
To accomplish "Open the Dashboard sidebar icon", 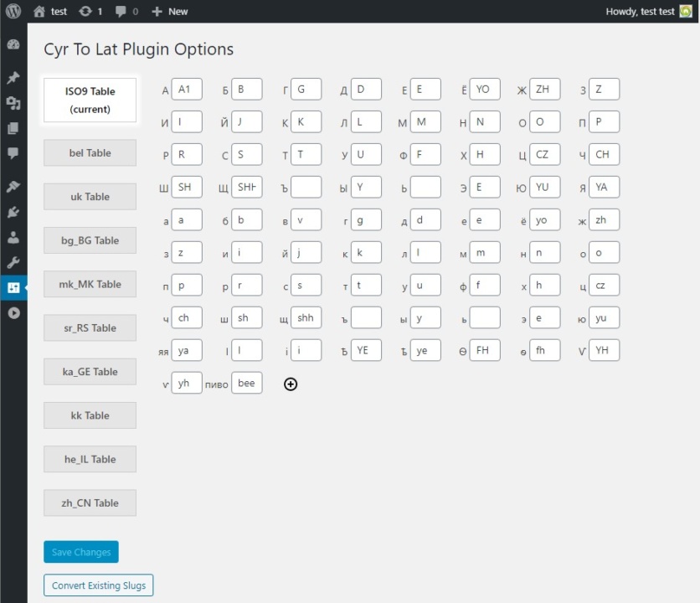I will pyautogui.click(x=13, y=44).
